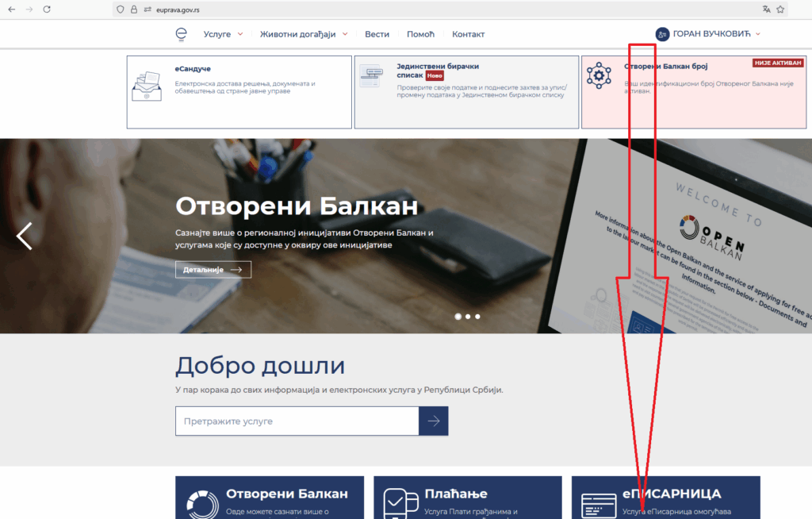Click the browser forward arrow

tap(29, 10)
